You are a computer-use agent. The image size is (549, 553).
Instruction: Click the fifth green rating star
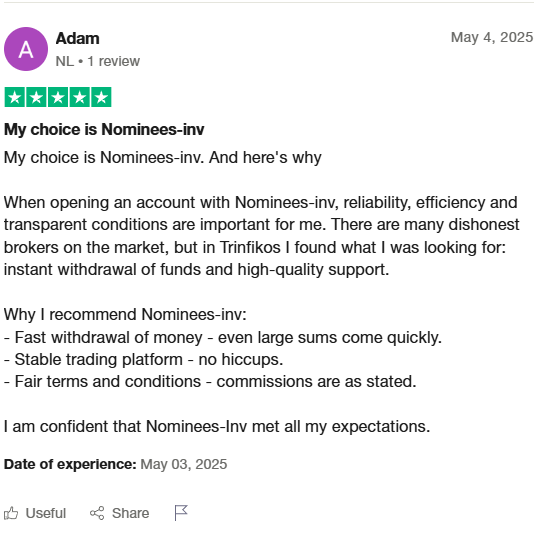(102, 97)
